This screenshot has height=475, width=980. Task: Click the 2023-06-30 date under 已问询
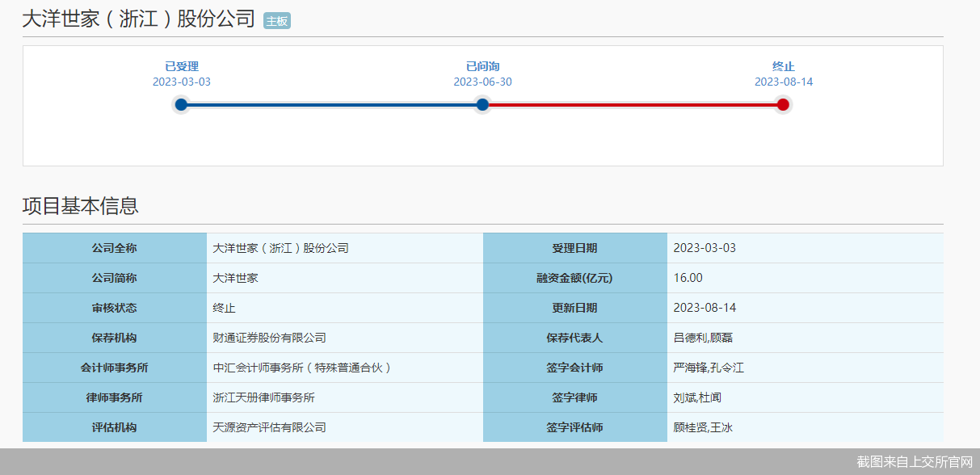(x=482, y=82)
